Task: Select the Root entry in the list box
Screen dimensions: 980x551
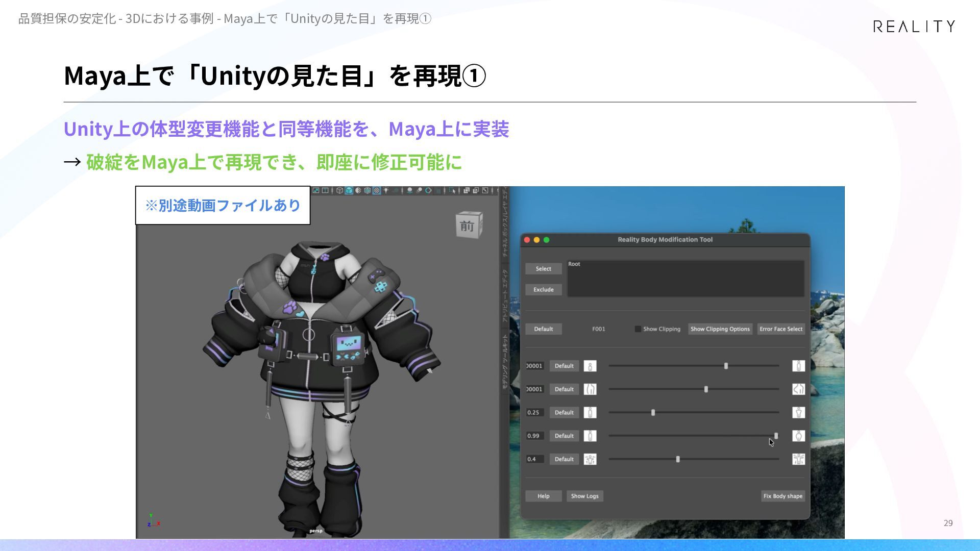Action: pos(574,264)
